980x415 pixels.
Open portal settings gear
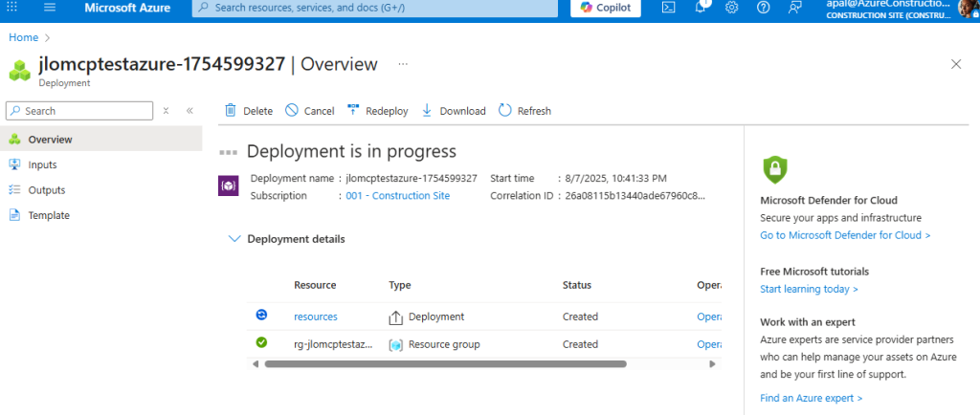coord(732,8)
